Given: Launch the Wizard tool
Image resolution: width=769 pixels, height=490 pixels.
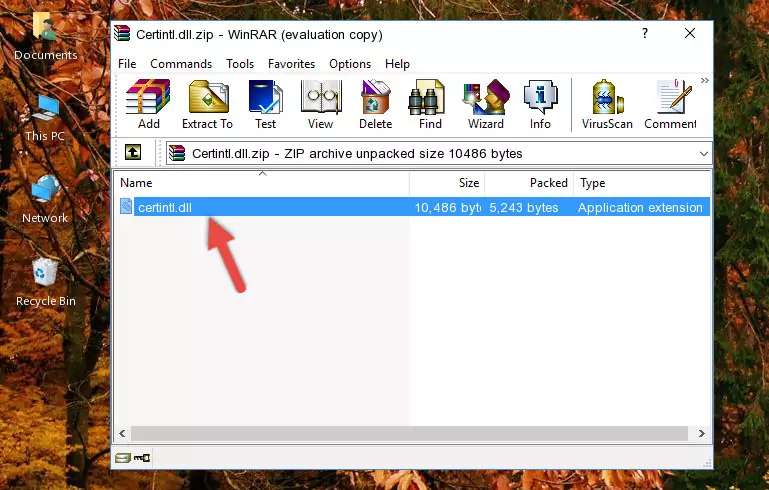Looking at the screenshot, I should [486, 104].
